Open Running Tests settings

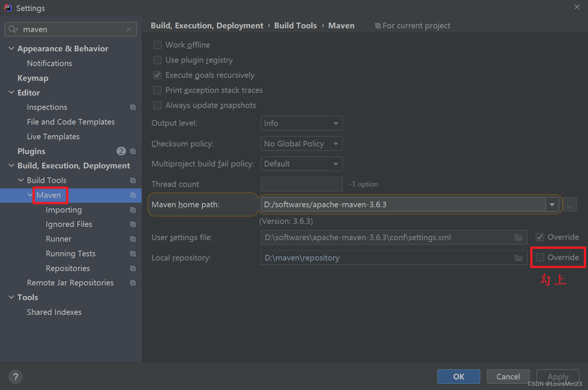71,254
